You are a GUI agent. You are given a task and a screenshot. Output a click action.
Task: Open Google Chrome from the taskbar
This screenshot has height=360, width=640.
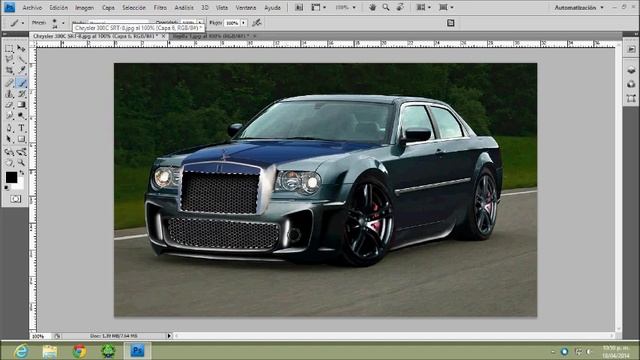(x=80, y=351)
